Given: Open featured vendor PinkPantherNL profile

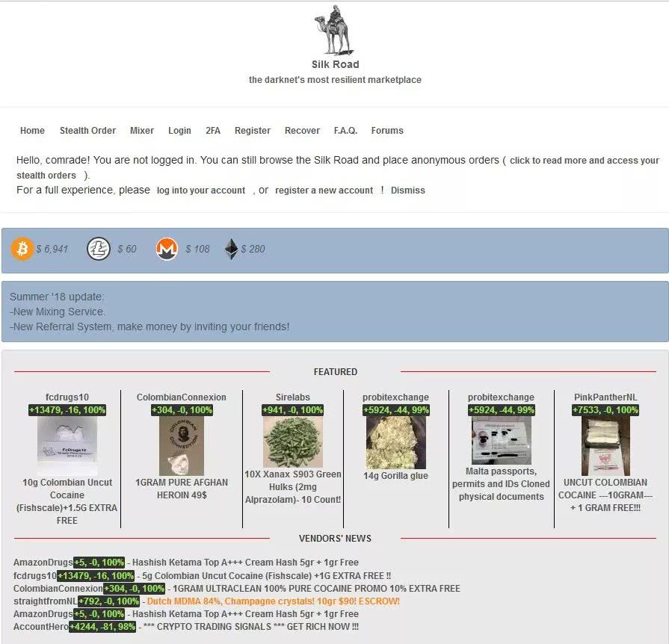Looking at the screenshot, I should (x=605, y=397).
